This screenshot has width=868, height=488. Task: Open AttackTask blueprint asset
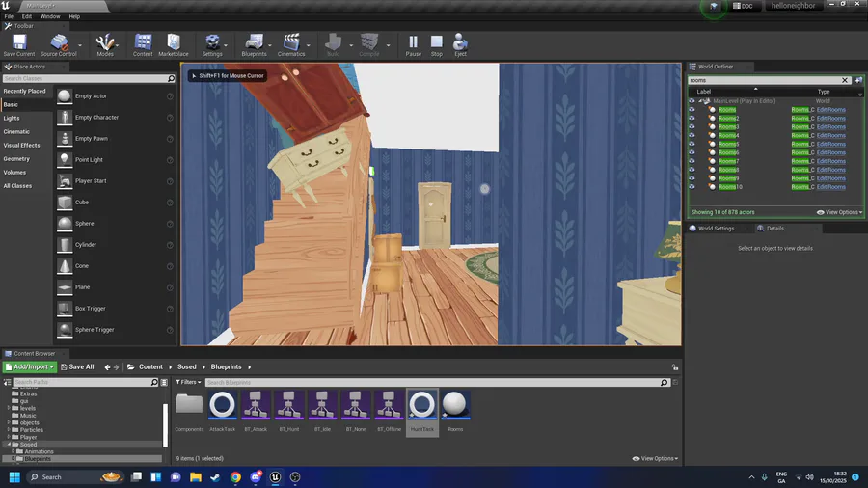pyautogui.click(x=222, y=411)
